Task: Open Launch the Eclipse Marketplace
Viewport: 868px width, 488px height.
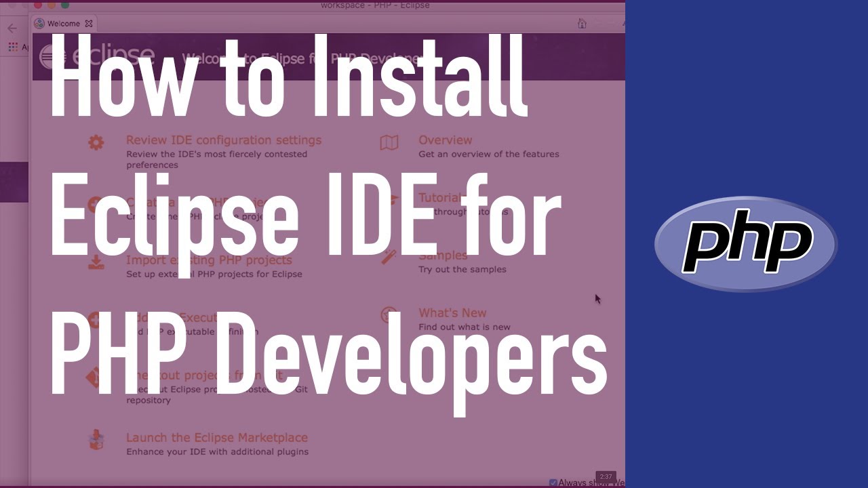Action: [x=217, y=438]
